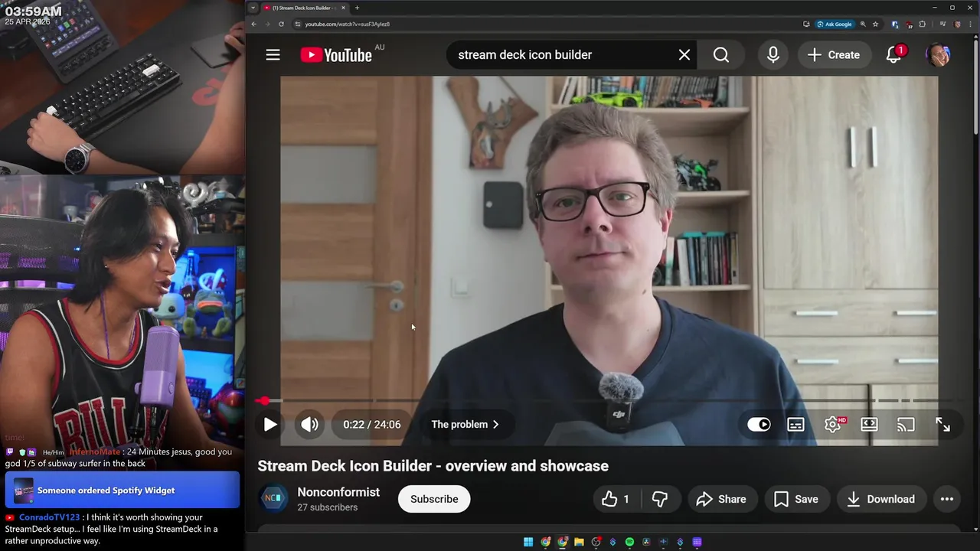The width and height of the screenshot is (980, 551).
Task: Open the Nonconformist channel avatar
Action: pos(273,499)
